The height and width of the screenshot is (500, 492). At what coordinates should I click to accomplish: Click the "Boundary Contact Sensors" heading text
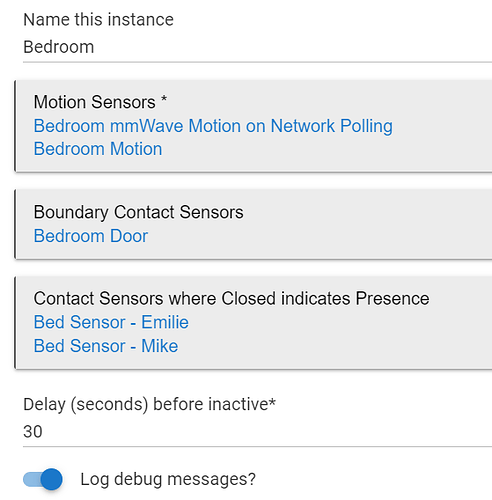138,212
